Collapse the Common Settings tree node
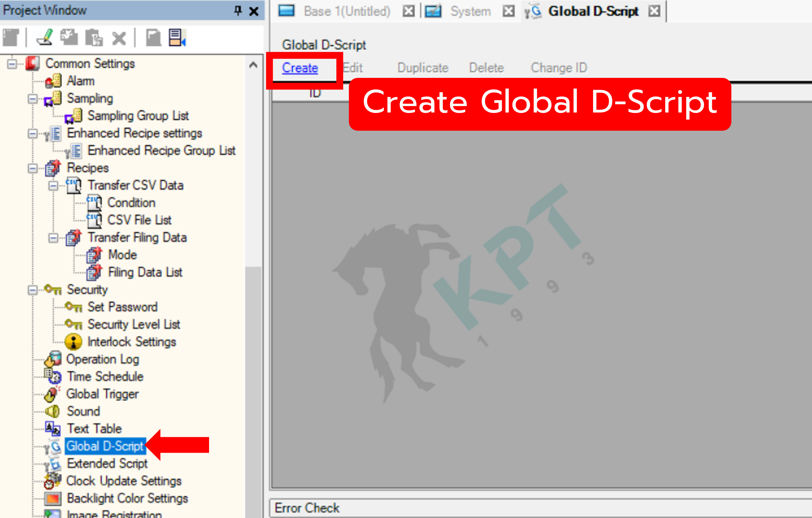This screenshot has width=812, height=518. 12,64
